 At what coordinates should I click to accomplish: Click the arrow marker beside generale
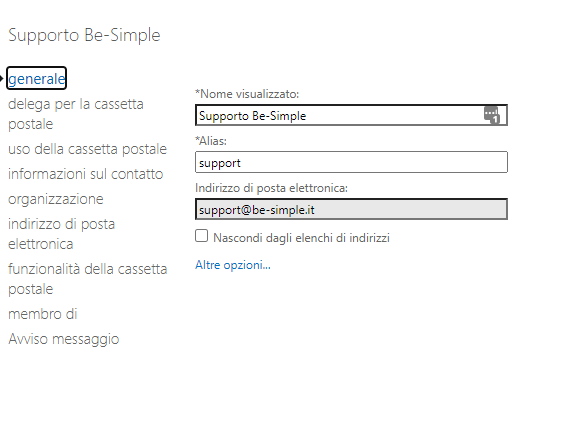(x=1, y=79)
